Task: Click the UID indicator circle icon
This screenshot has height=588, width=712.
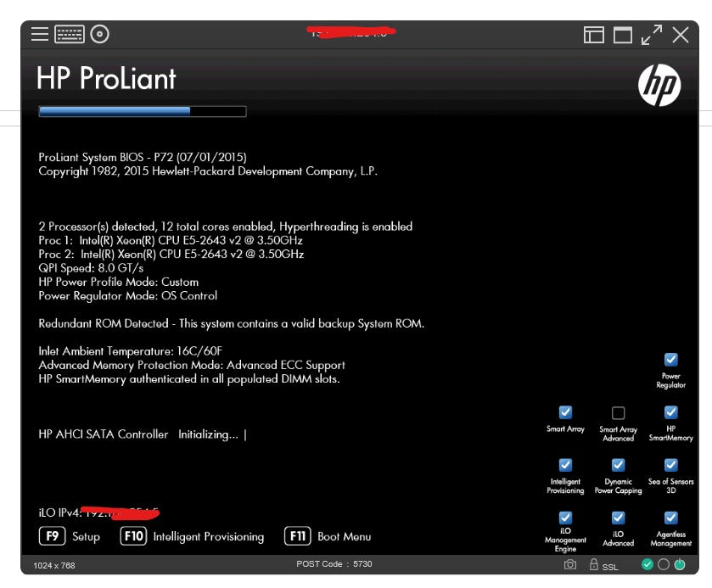Action: pos(664,564)
